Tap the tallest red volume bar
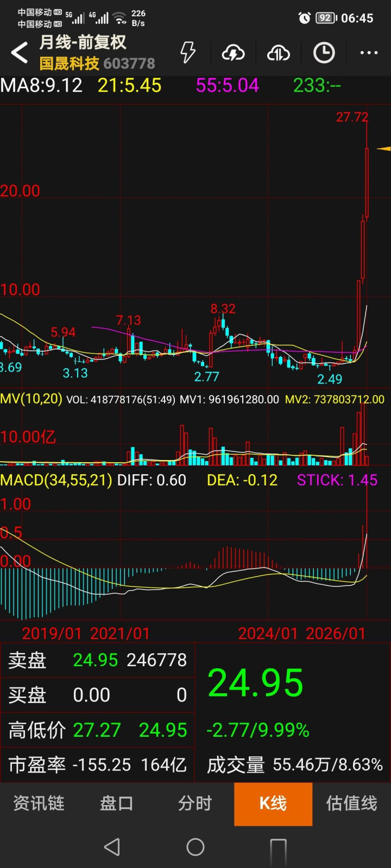 (x=363, y=433)
